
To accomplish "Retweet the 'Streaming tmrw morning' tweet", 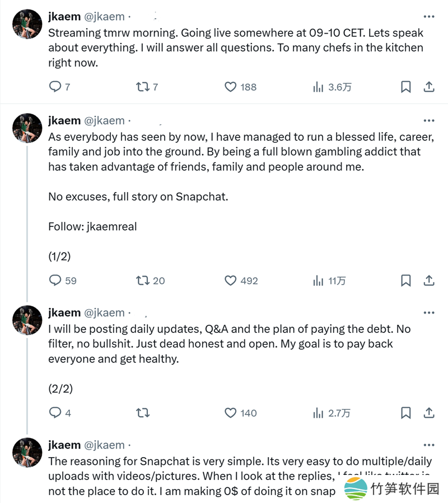I will pos(143,87).
